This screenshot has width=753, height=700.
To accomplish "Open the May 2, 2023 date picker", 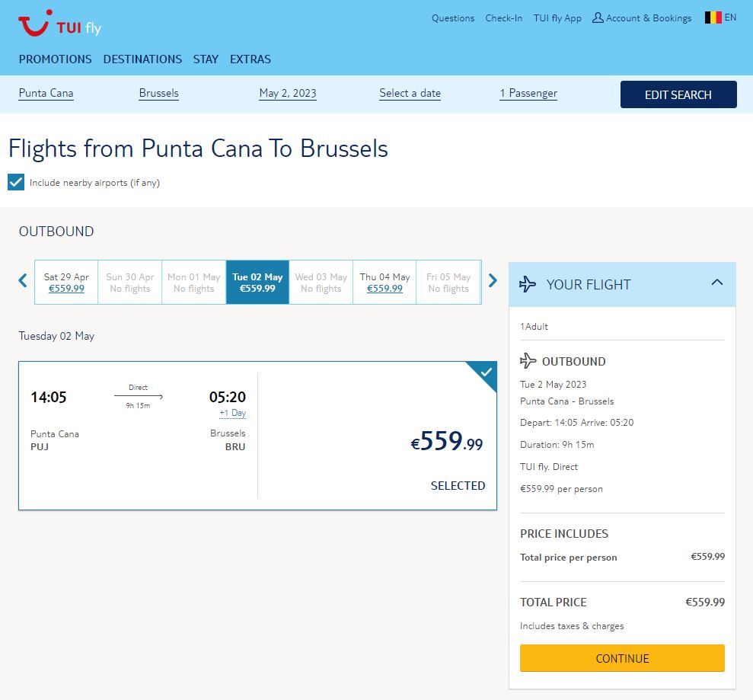I will pyautogui.click(x=288, y=94).
